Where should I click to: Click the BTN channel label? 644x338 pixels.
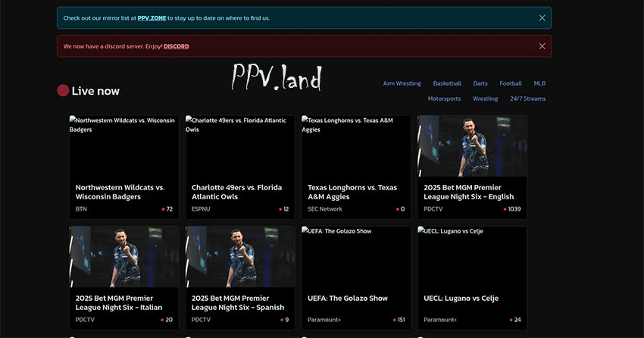pos(81,209)
